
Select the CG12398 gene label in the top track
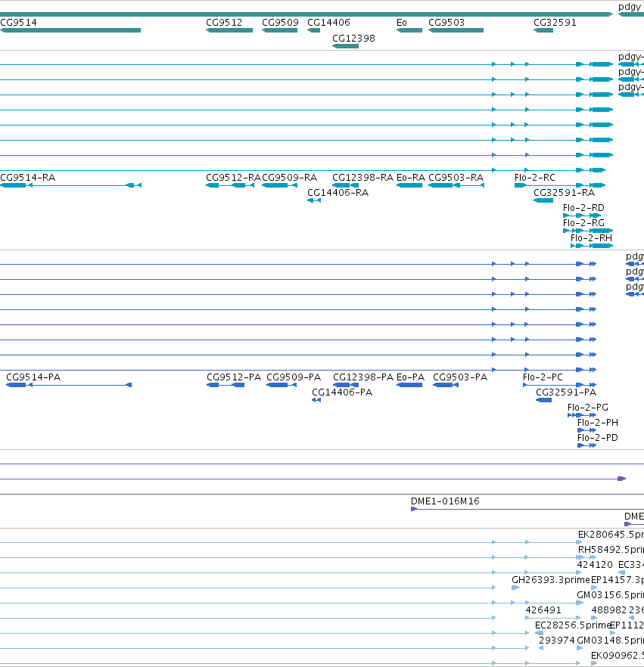click(x=353, y=39)
